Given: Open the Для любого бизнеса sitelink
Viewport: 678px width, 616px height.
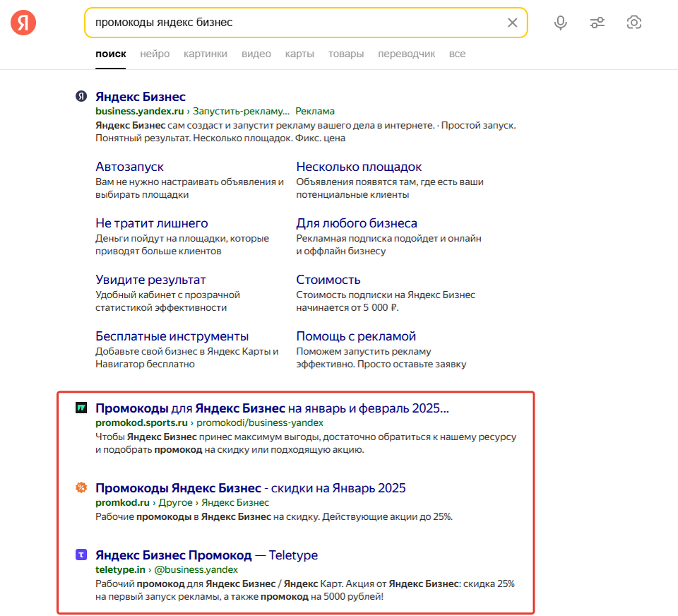Looking at the screenshot, I should 357,223.
